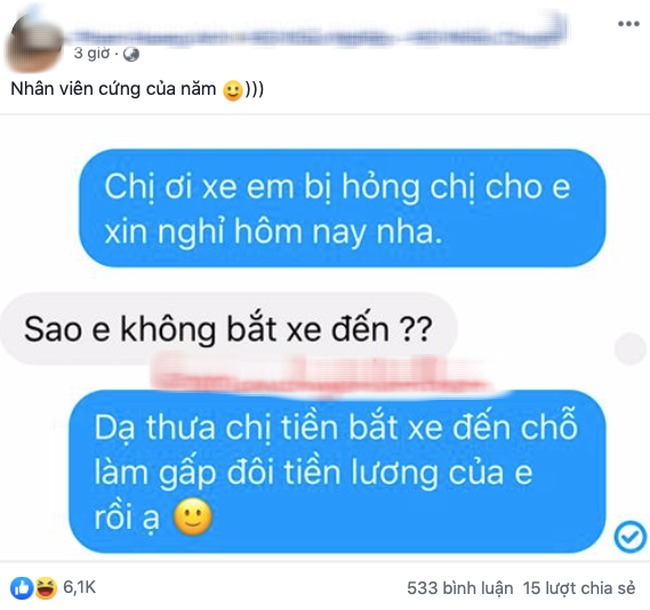Click the smiley emoji in caption

[233, 90]
